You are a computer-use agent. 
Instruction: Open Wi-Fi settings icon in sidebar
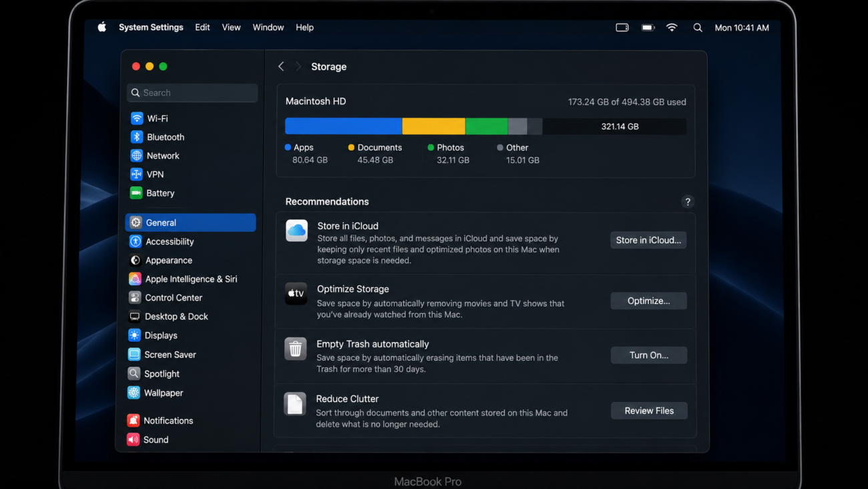[x=137, y=118]
